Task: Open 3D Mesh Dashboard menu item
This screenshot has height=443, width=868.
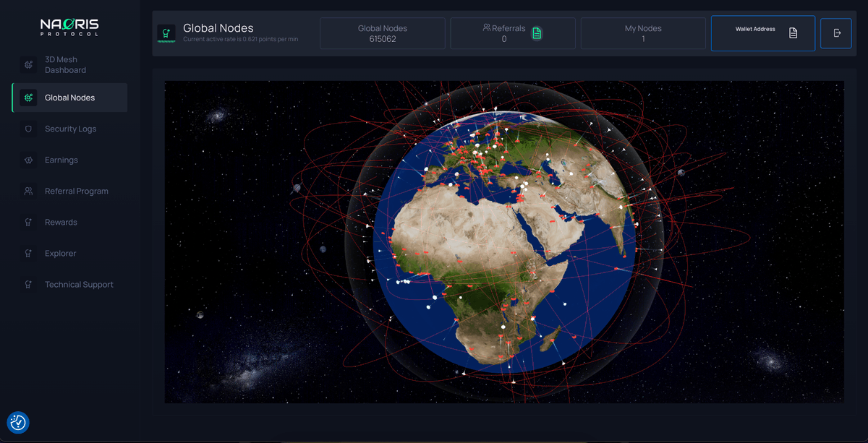Action: 69,65
